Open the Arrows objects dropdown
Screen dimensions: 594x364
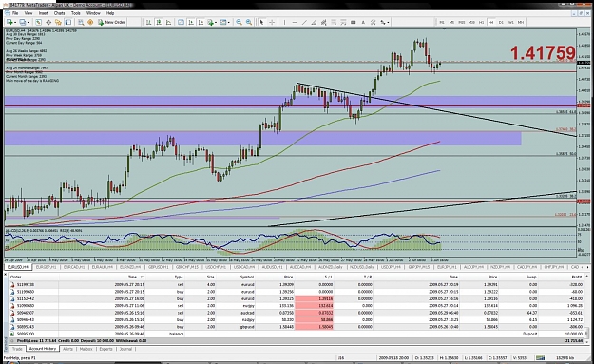385,23
